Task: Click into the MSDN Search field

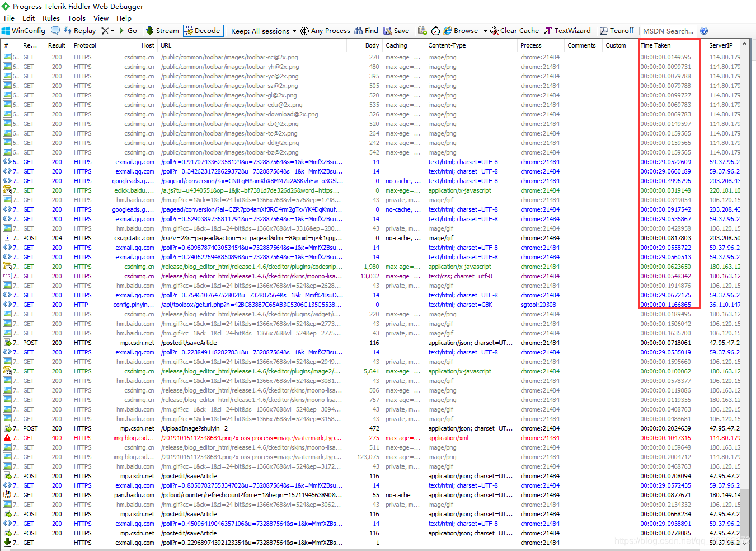Action: [x=669, y=31]
